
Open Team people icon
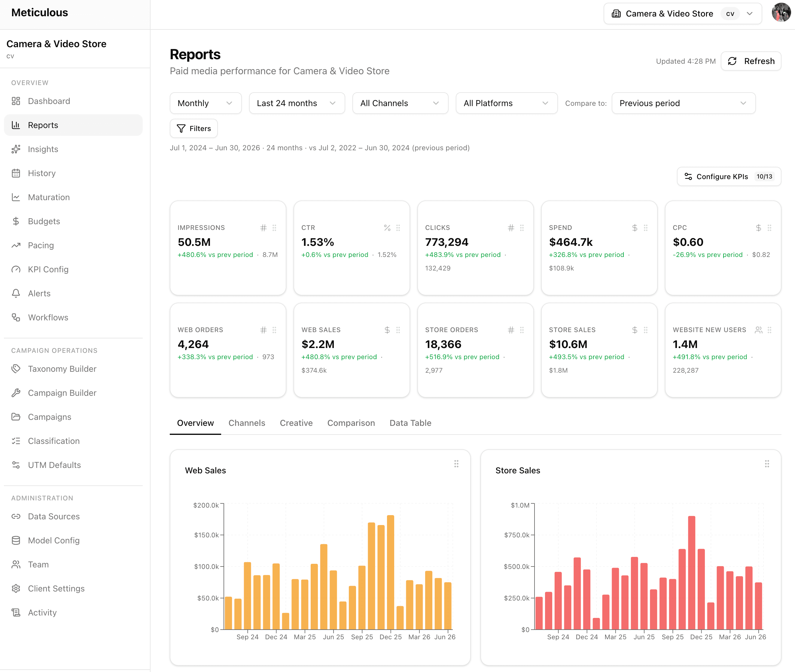(16, 564)
